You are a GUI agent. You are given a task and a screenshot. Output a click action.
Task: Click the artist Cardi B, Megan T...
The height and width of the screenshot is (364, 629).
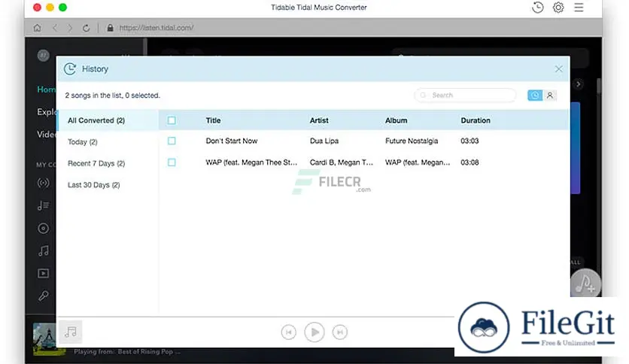(x=342, y=162)
